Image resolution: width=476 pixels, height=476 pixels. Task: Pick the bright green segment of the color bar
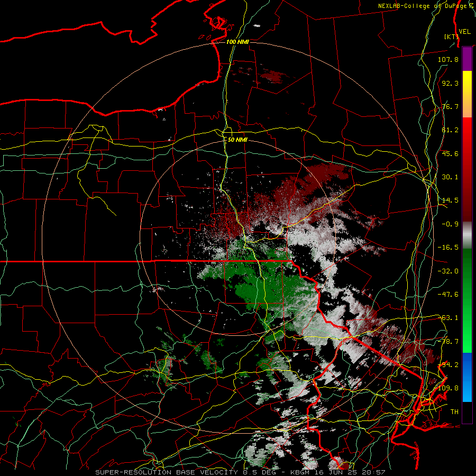pyautogui.click(x=467, y=331)
